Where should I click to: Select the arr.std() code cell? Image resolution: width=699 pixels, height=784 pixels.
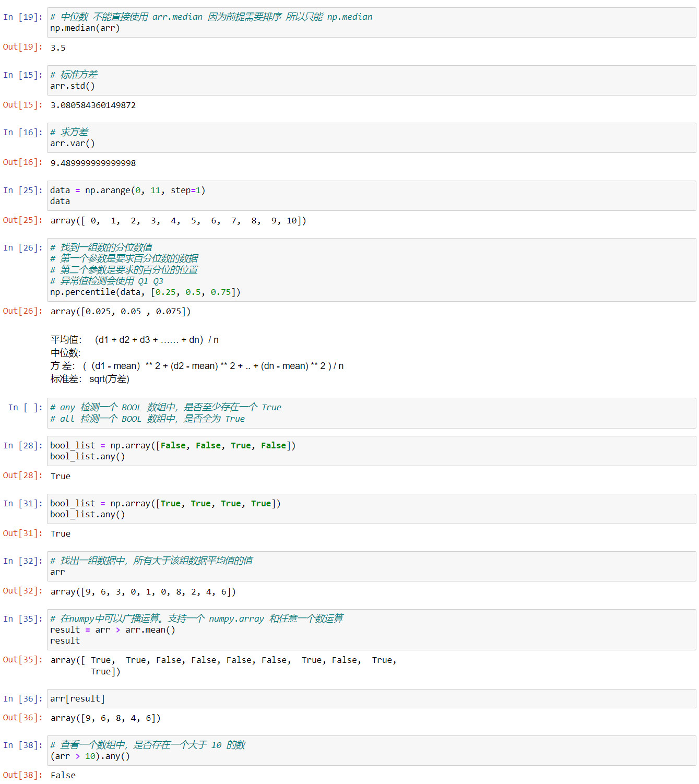tap(371, 80)
